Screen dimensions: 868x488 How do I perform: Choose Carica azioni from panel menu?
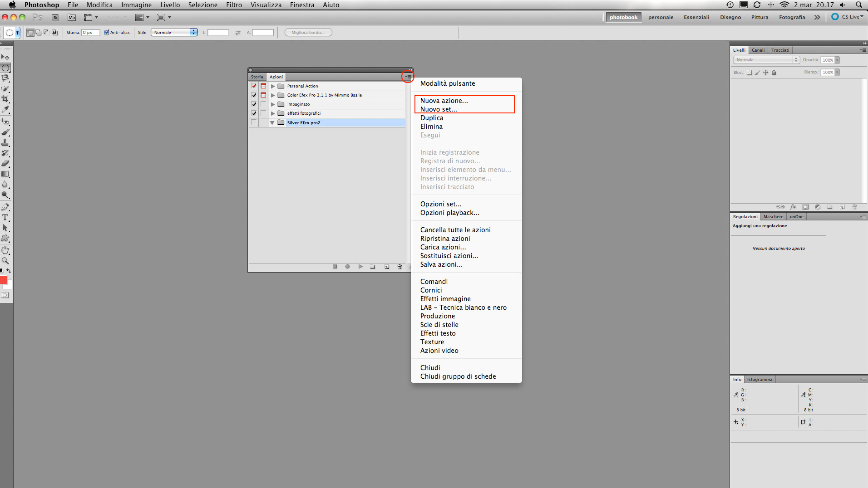tap(443, 247)
